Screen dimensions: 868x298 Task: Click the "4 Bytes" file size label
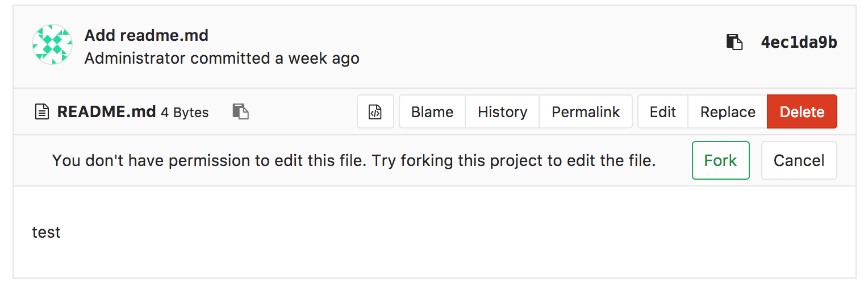click(x=185, y=113)
